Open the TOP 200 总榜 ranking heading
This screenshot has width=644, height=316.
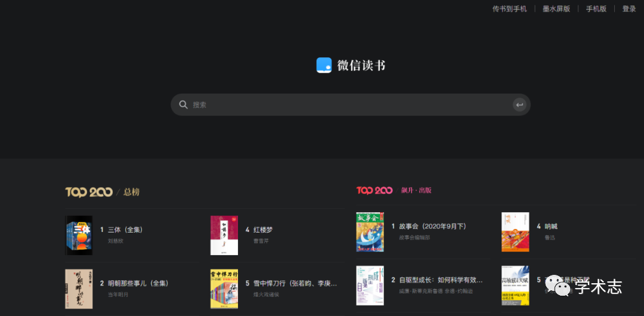coord(103,192)
